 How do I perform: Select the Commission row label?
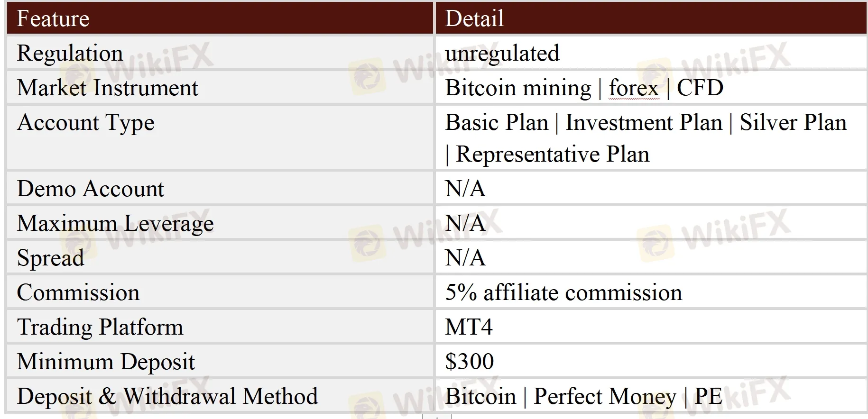click(x=78, y=293)
